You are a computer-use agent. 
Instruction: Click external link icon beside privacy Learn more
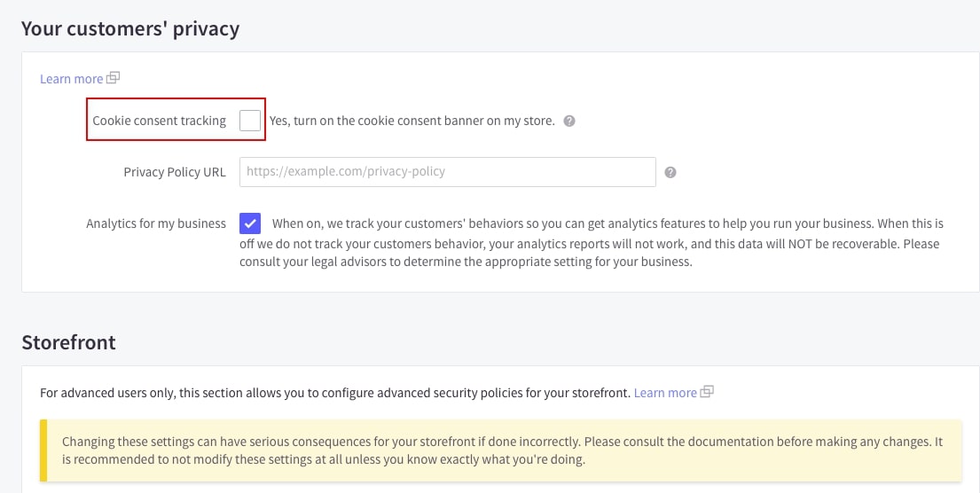[x=114, y=78]
